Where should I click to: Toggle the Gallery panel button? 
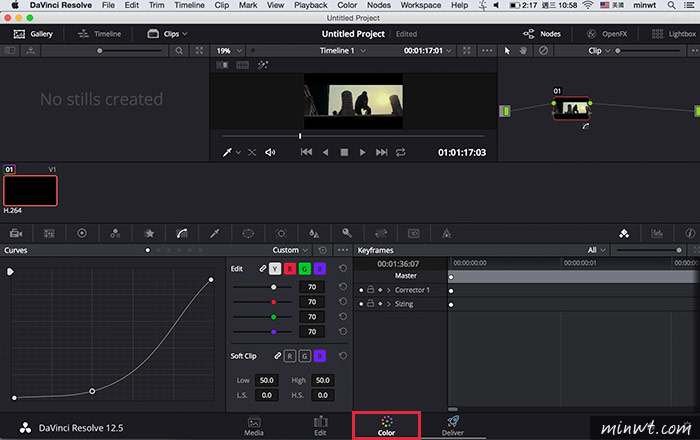[x=33, y=34]
